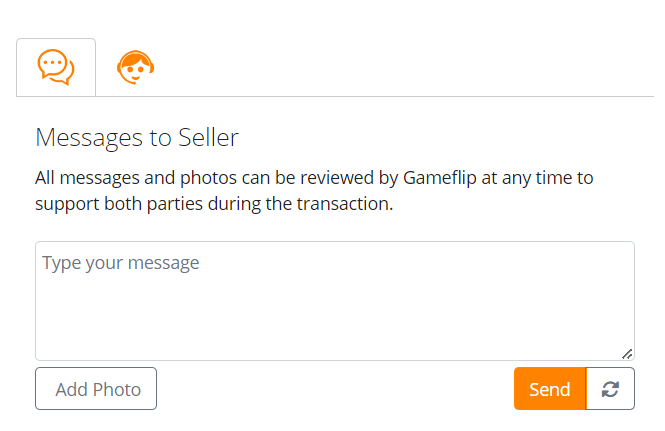Image resolution: width=665 pixels, height=431 pixels.
Task: Send the message to the seller
Action: pos(549,389)
